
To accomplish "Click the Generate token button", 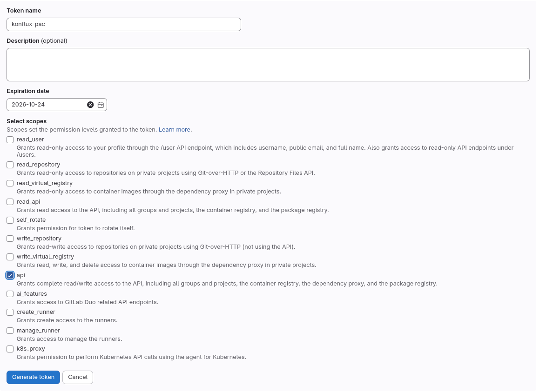I will [x=33, y=377].
